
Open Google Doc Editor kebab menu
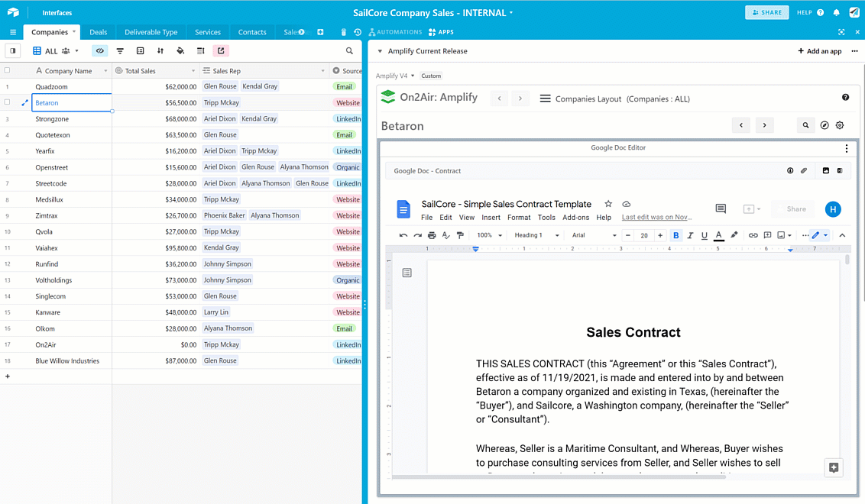click(x=846, y=148)
